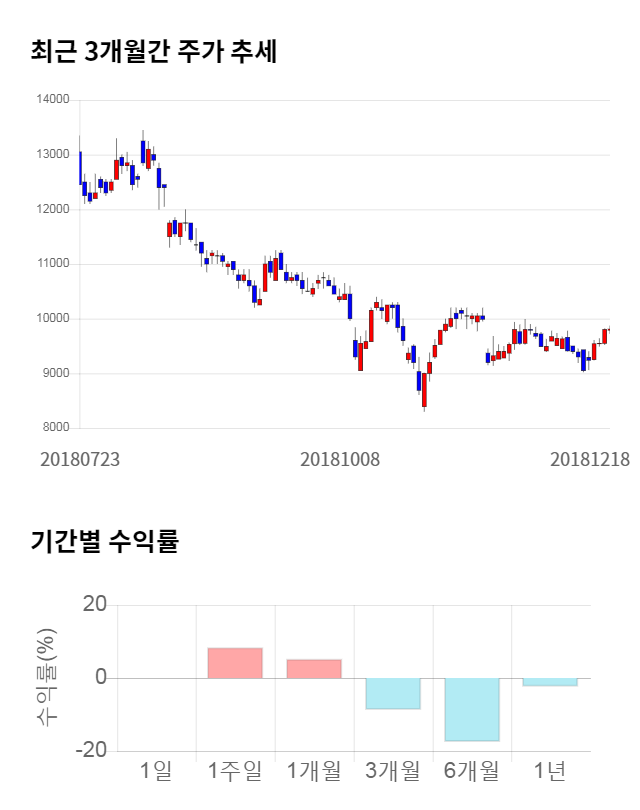Click the red 1개월 return bar

click(314, 669)
